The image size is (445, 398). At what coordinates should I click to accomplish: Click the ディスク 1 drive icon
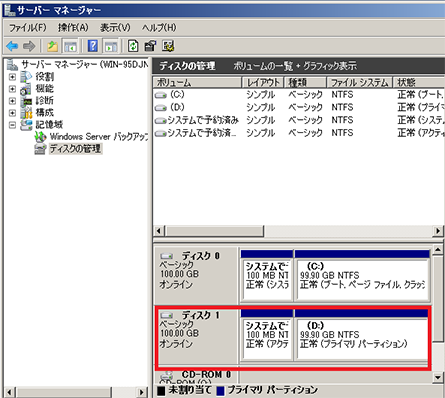(166, 315)
